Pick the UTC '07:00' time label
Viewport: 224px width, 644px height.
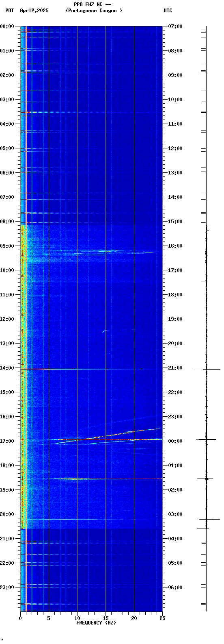(175, 26)
